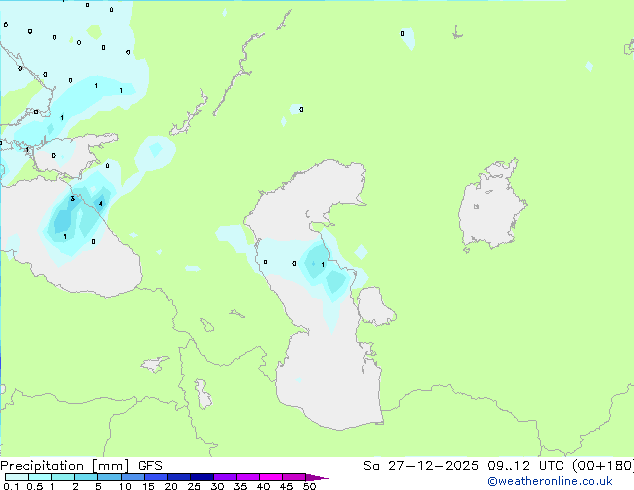This screenshot has height=490, width=634.
Task: Choose the 40–45 mm magenta legend swatch
Action: pos(271,477)
